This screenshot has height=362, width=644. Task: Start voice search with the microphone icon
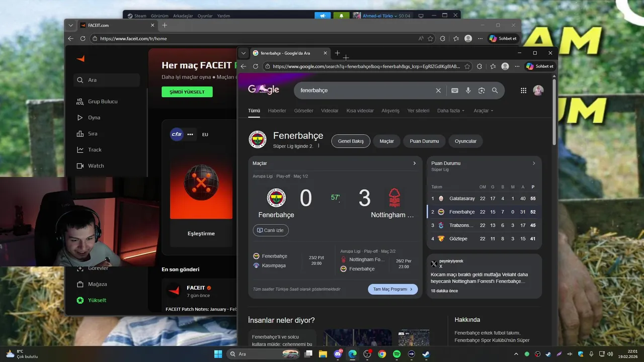point(468,90)
